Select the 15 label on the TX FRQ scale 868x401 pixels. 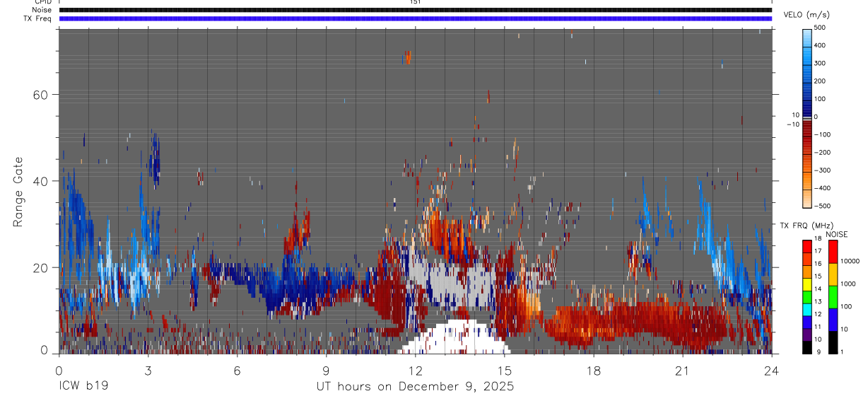coord(819,277)
